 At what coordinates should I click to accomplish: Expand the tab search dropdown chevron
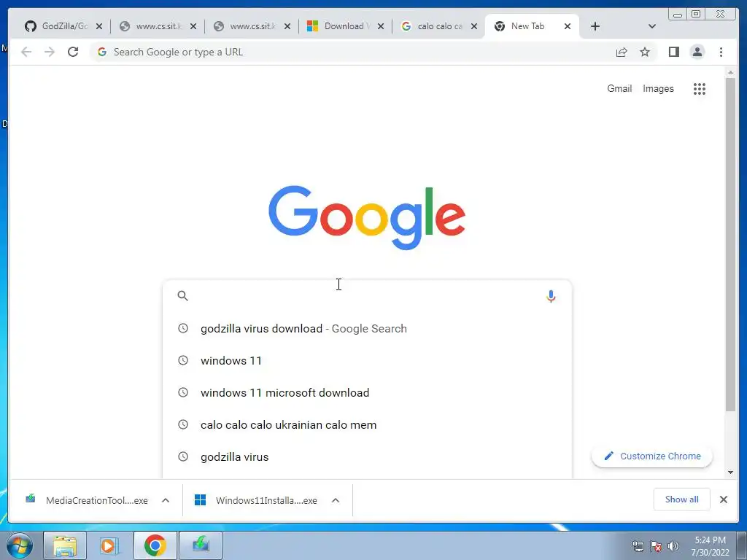pyautogui.click(x=652, y=27)
